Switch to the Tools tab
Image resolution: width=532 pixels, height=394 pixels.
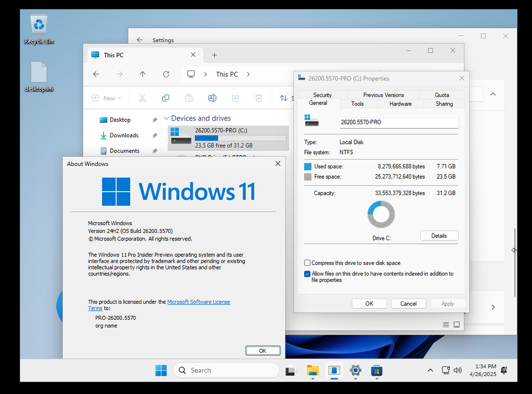point(357,103)
